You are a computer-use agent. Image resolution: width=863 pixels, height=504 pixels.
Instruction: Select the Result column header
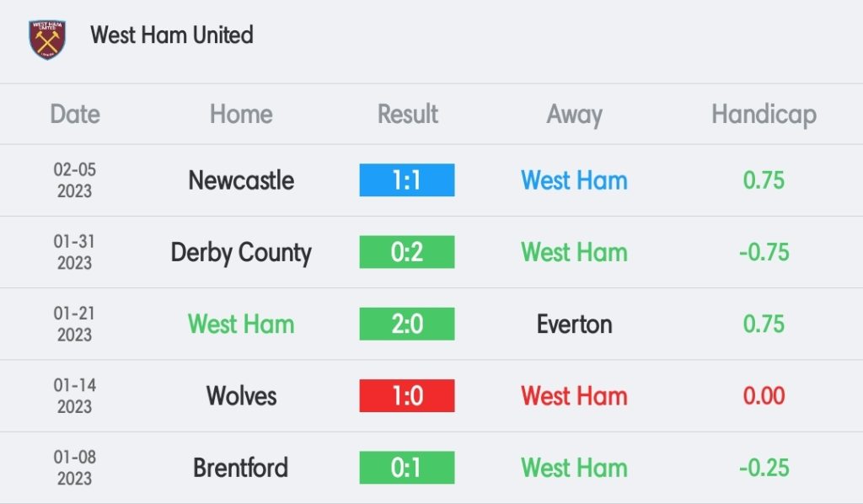pyautogui.click(x=407, y=114)
